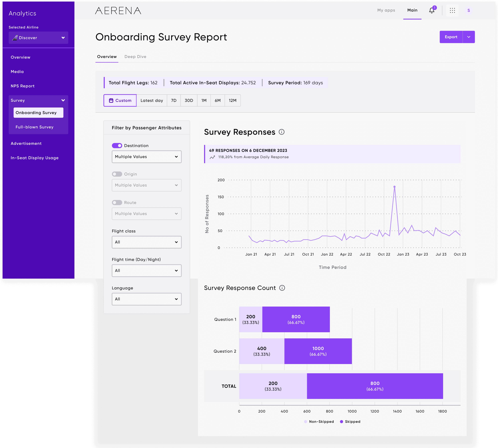Select the 30D time range
The image size is (498, 448).
click(189, 100)
